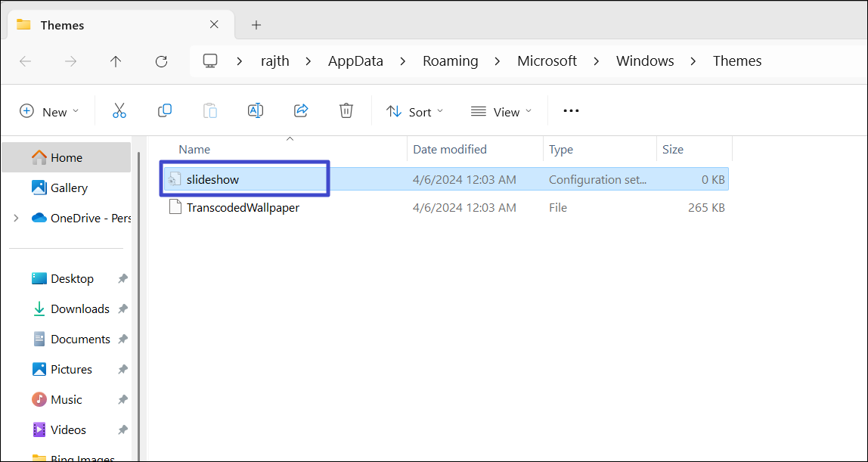Add a new tab with plus button
Screen dimensions: 868x462
tap(256, 25)
